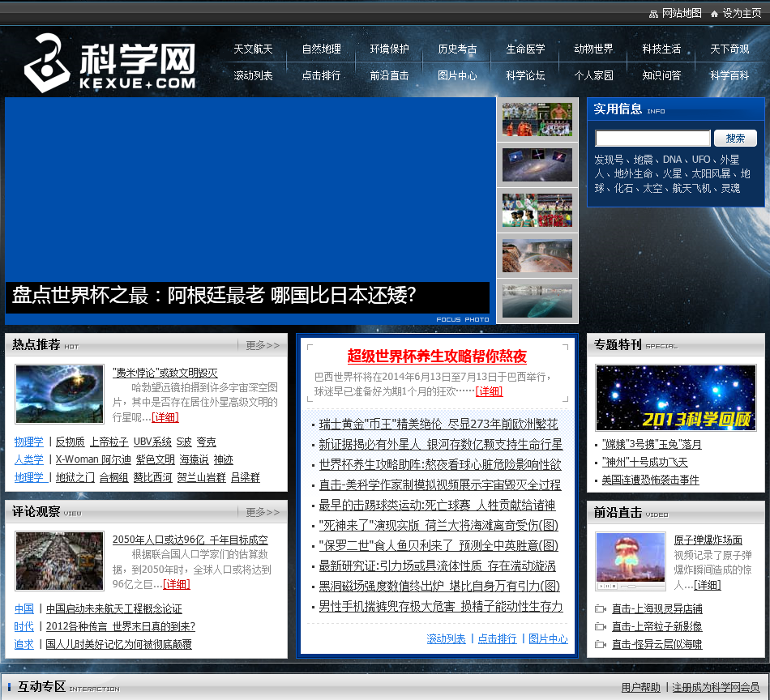Viewport: 770px width, 700px height.
Task: Select 图片中心 in the second nav row
Action: pyautogui.click(x=457, y=75)
